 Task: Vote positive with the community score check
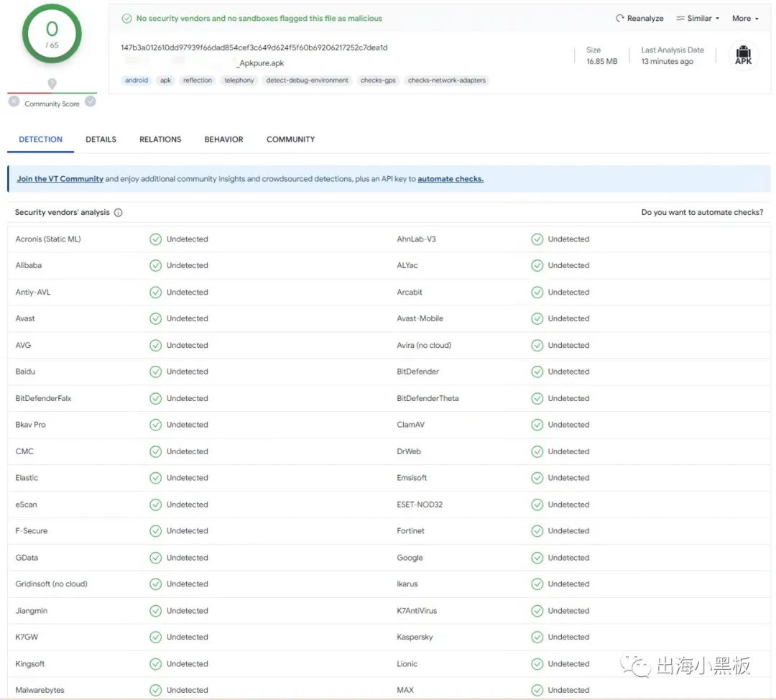pyautogui.click(x=90, y=101)
